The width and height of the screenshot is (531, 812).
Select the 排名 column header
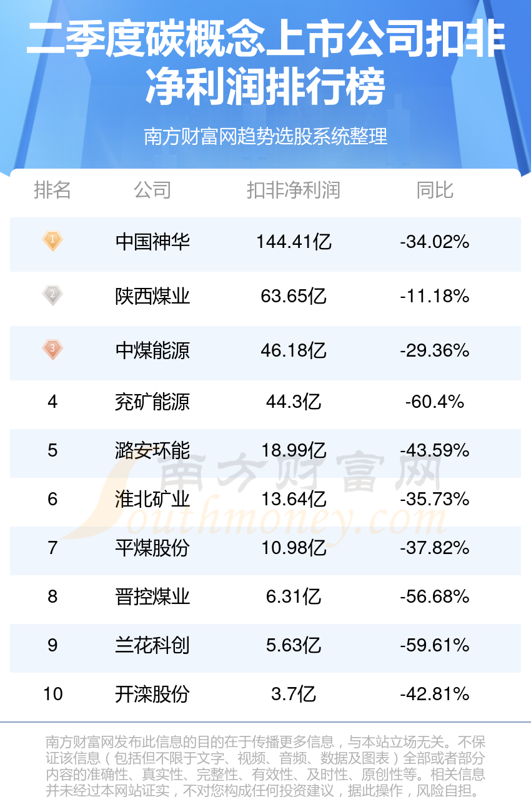52,190
